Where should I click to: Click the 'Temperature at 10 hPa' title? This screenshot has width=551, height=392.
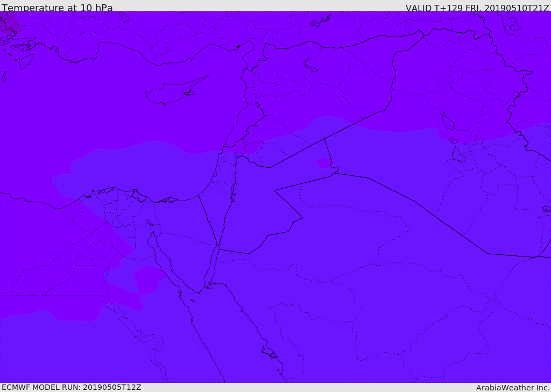click(x=57, y=8)
